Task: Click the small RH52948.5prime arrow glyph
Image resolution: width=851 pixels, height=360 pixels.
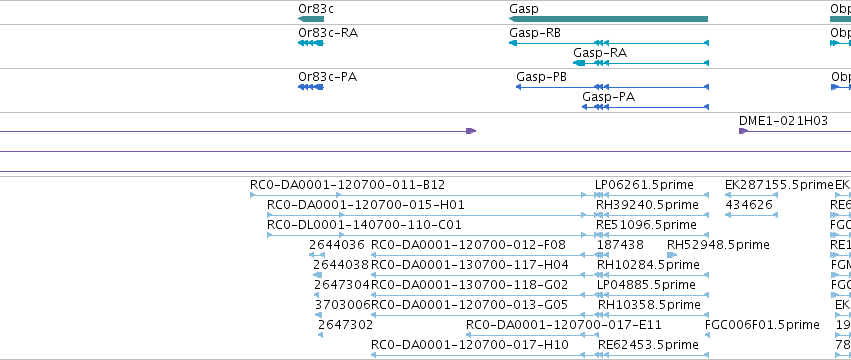Action: (x=672, y=255)
